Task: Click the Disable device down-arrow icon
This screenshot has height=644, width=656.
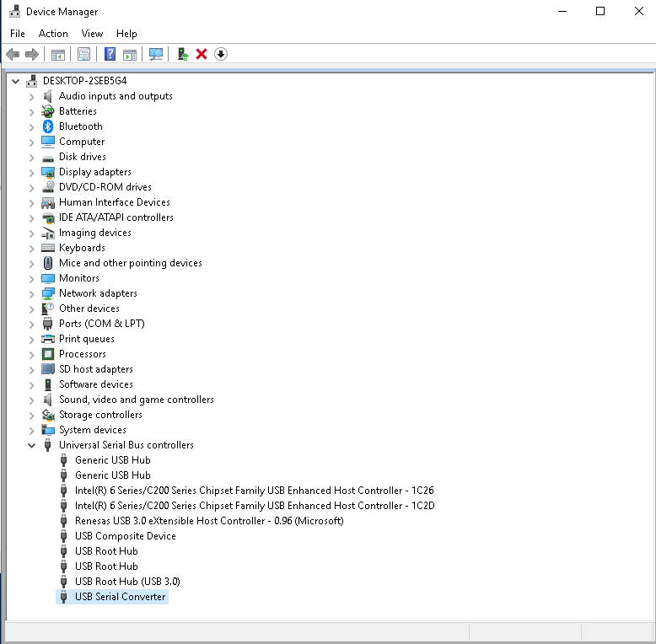Action: point(220,54)
